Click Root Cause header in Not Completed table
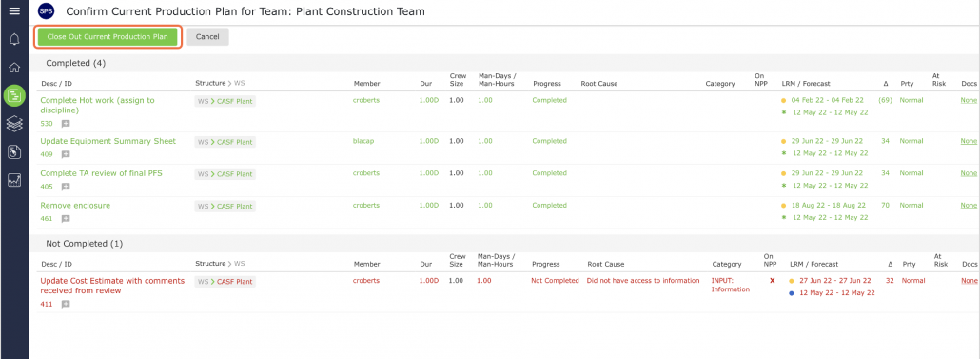980x359 pixels. (x=606, y=264)
